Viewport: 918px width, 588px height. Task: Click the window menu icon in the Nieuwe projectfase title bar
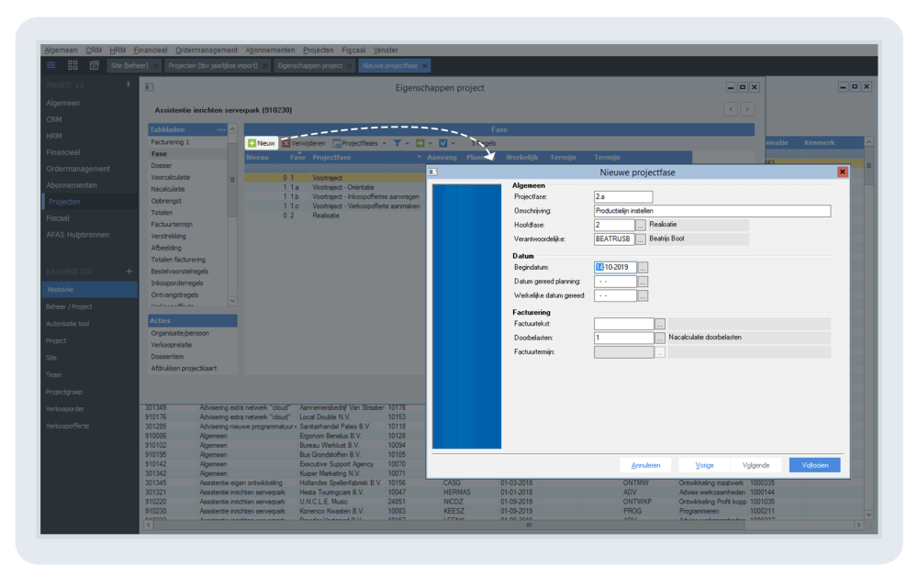pyautogui.click(x=432, y=172)
